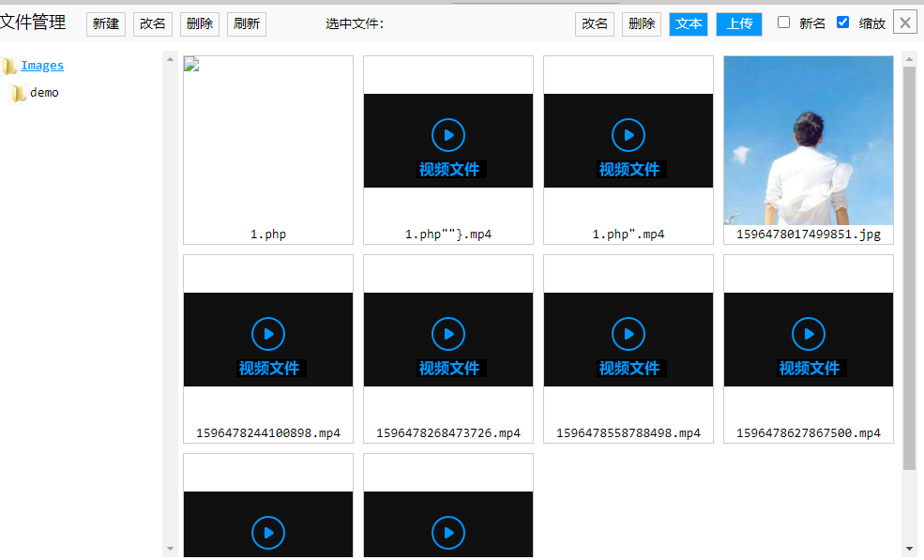This screenshot has height=560, width=924.
Task: Click play icon on 1.php""}.mp4 video
Action: pyautogui.click(x=448, y=135)
